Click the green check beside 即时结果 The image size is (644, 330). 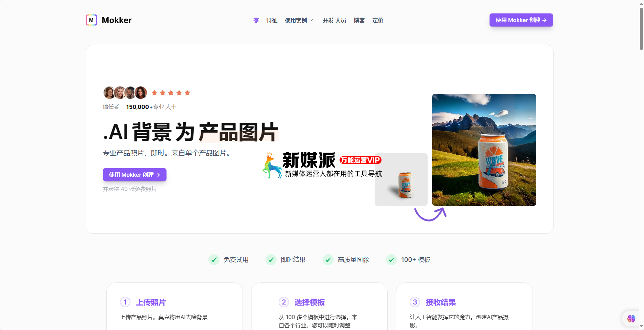pos(271,260)
